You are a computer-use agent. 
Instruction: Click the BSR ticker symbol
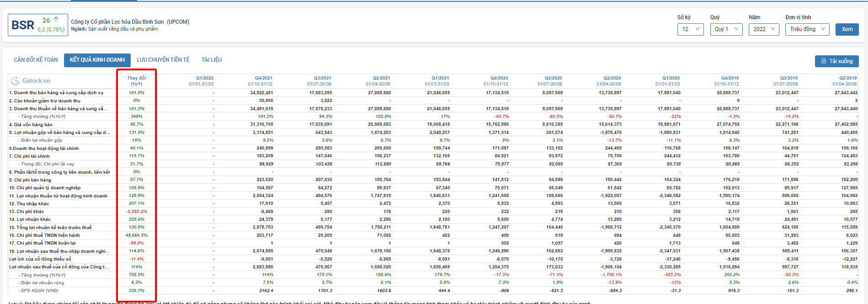(23, 25)
